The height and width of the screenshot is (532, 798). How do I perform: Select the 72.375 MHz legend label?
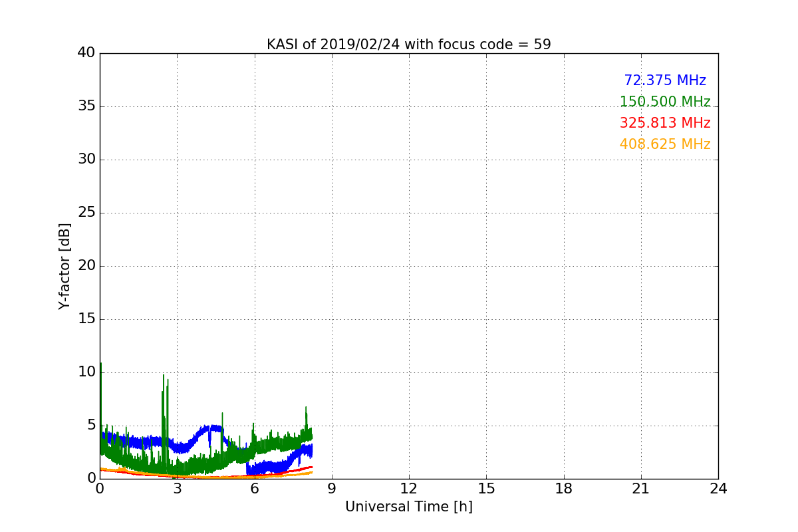click(665, 80)
